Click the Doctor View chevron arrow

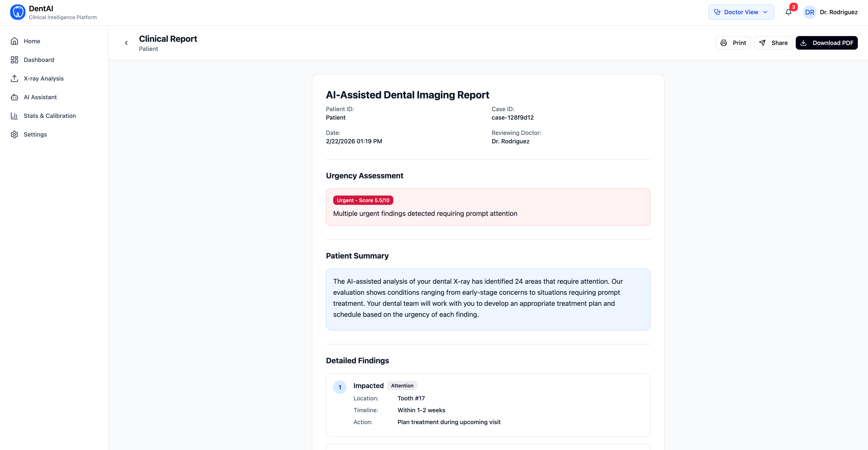point(765,12)
